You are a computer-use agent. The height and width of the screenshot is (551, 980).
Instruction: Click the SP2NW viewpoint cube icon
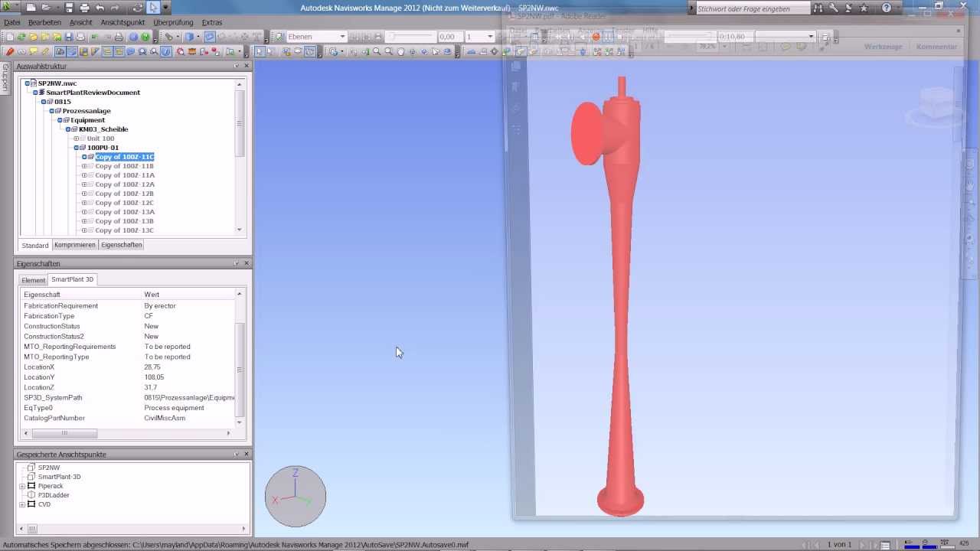(x=31, y=468)
